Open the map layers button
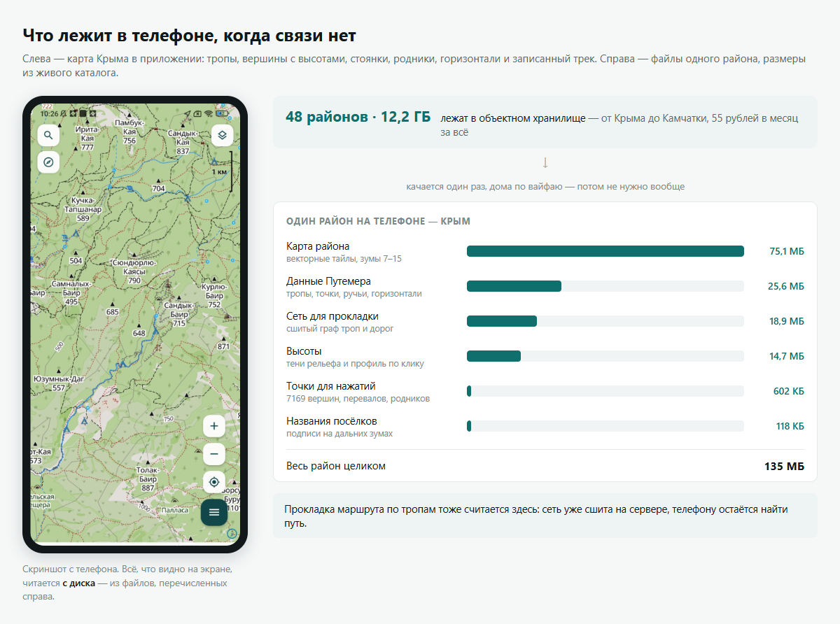Image resolution: width=840 pixels, height=624 pixels. click(x=222, y=135)
